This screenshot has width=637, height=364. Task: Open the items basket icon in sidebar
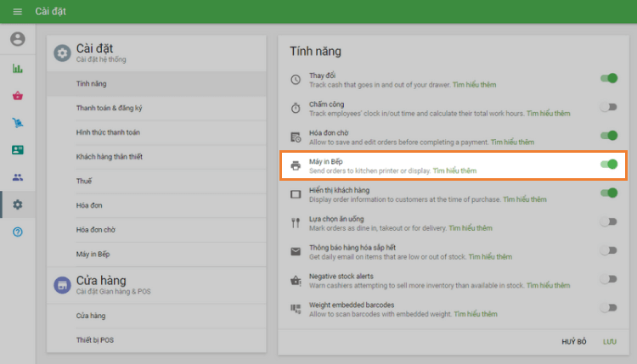coord(18,96)
